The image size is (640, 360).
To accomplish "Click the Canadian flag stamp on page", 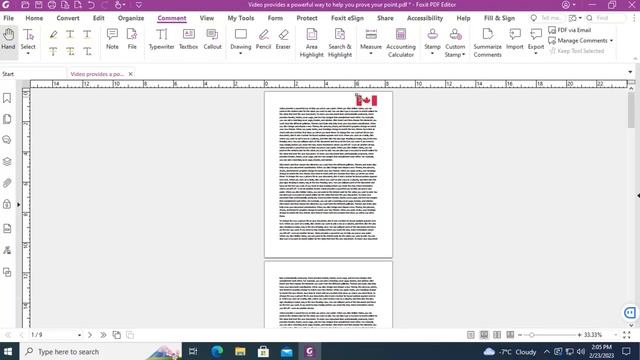I will click(367, 100).
